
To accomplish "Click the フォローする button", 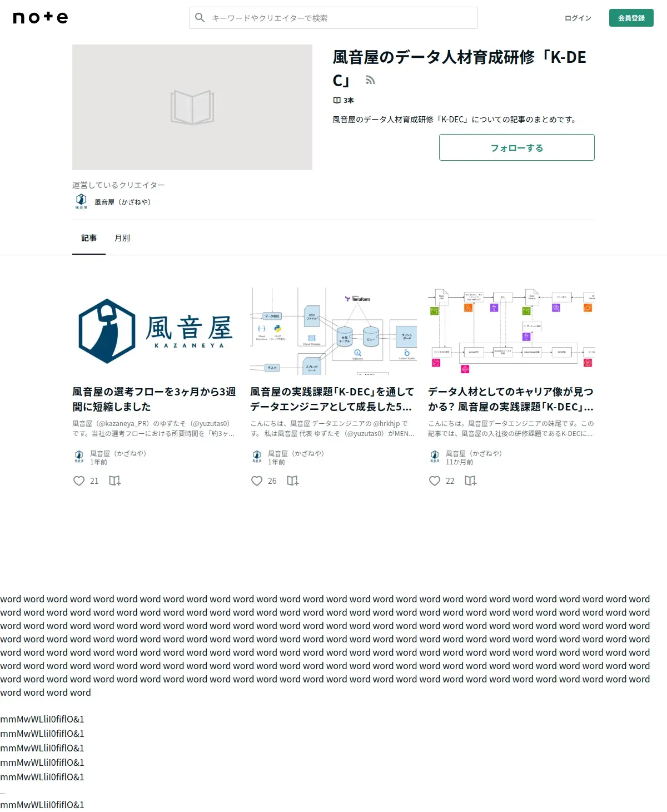I will tap(517, 147).
